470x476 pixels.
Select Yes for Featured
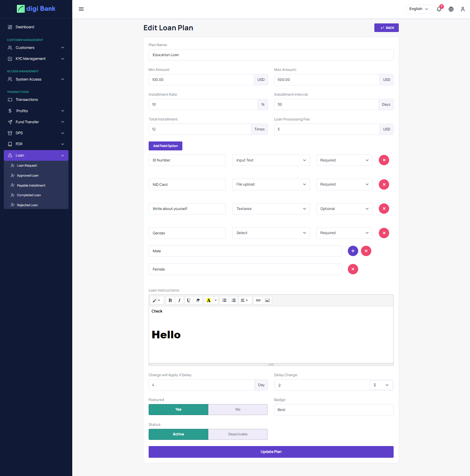pyautogui.click(x=178, y=410)
